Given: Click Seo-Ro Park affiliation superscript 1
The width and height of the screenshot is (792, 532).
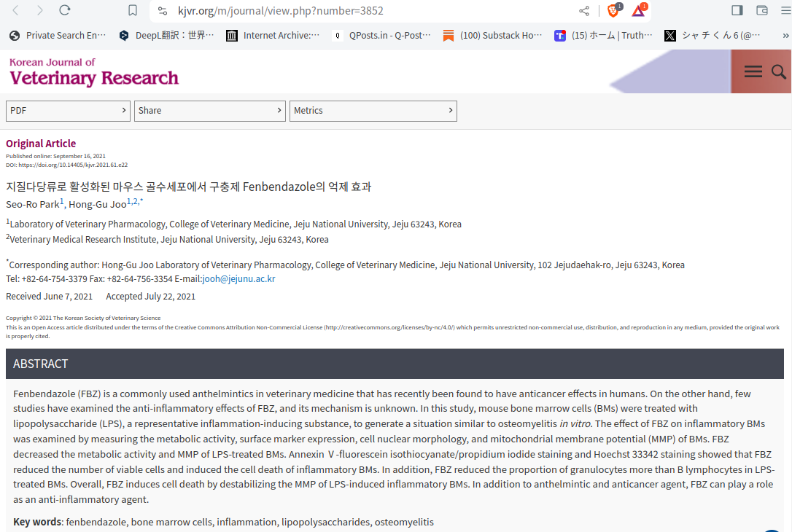Looking at the screenshot, I should 61,201.
